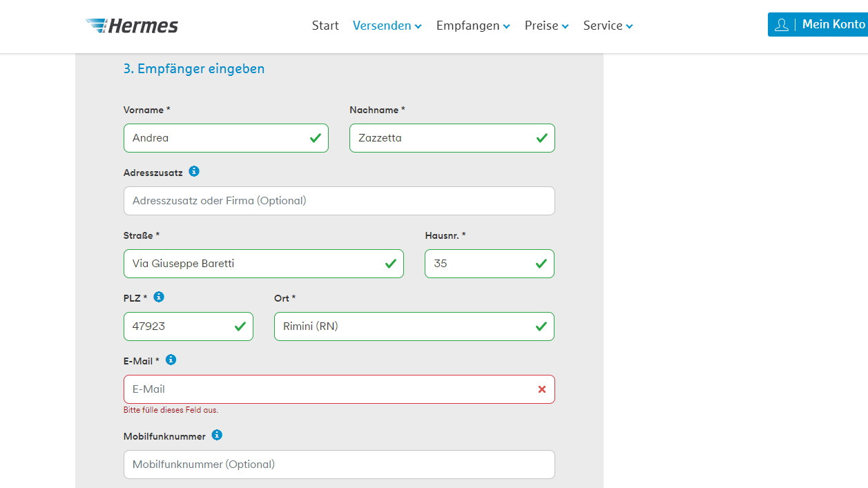The width and height of the screenshot is (868, 488).
Task: Click the Mein Konto button
Action: 818,24
